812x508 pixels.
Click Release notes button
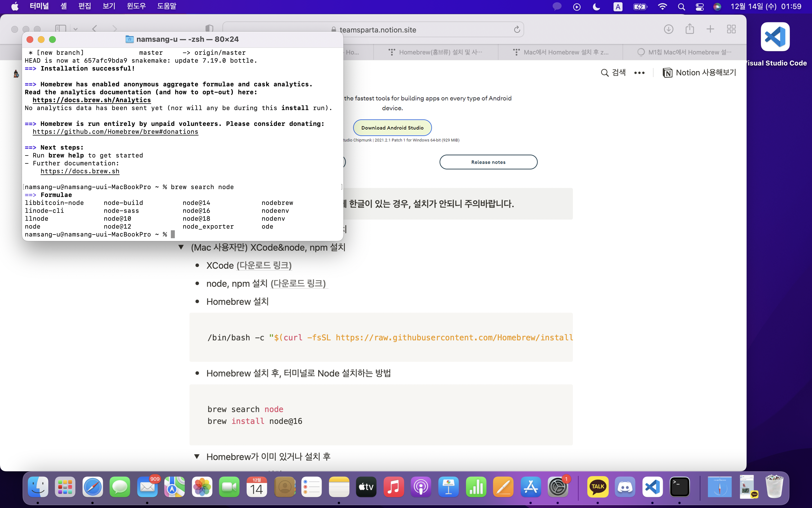pyautogui.click(x=488, y=162)
